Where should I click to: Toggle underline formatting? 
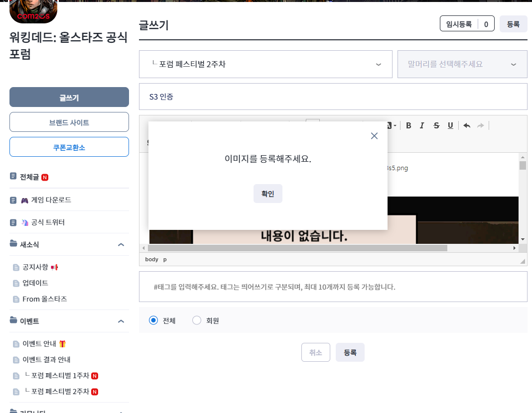pyautogui.click(x=450, y=126)
